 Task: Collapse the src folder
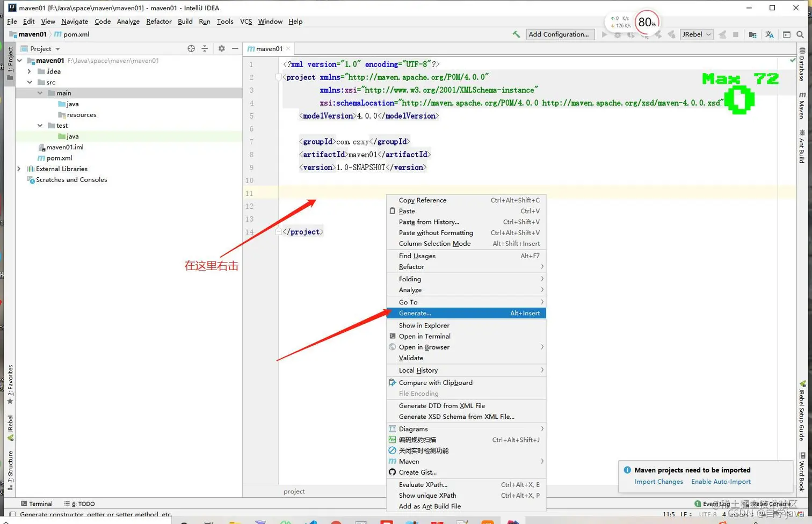pyautogui.click(x=30, y=82)
